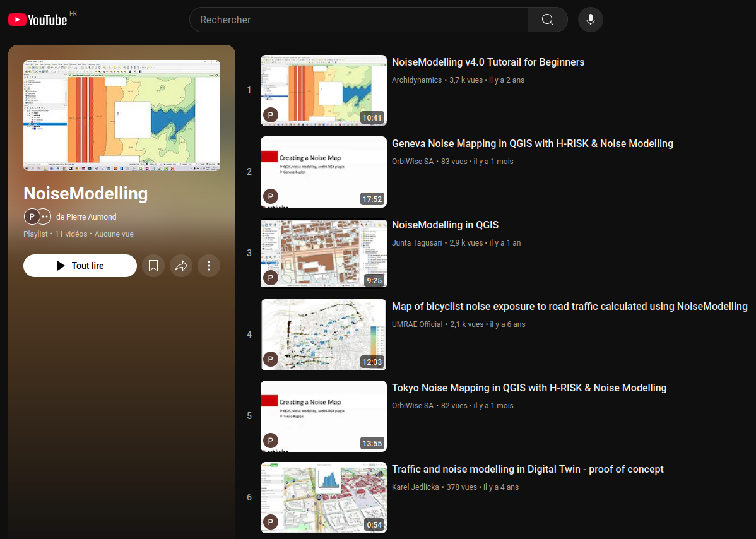This screenshot has height=539, width=756.
Task: Click the YouTube logo home icon
Action: (x=38, y=20)
